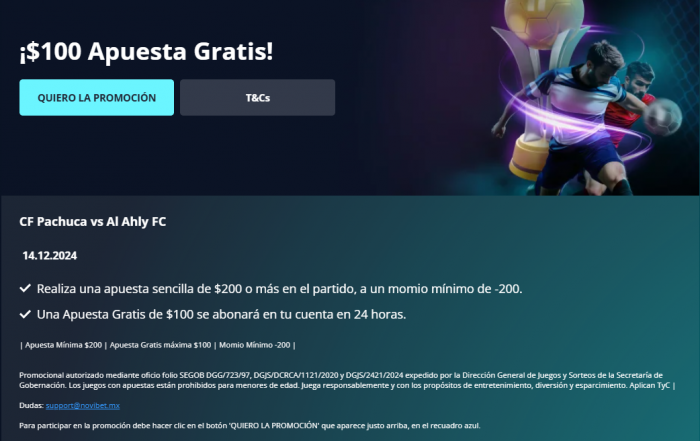
Task: Click the Dudas label
Action: click(x=31, y=405)
